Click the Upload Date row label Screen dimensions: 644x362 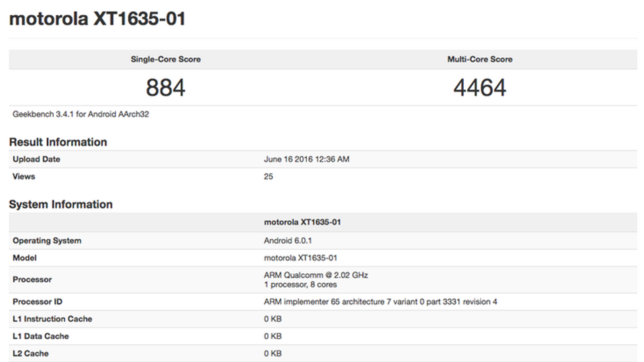[36, 159]
